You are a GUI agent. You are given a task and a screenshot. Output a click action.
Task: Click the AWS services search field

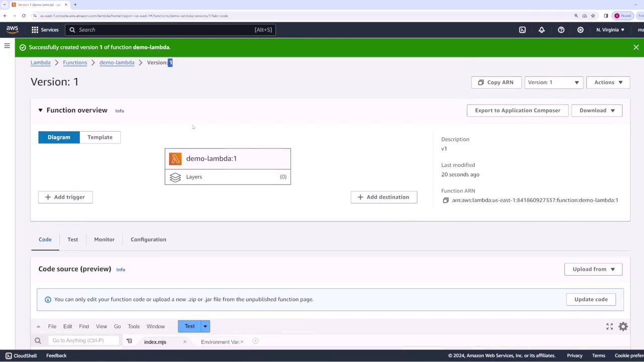point(170,30)
